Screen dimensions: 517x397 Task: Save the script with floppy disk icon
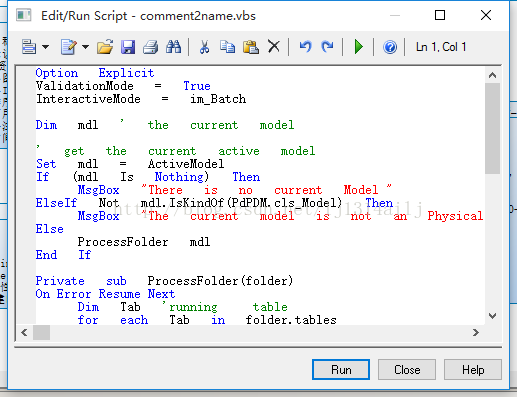coord(128,47)
